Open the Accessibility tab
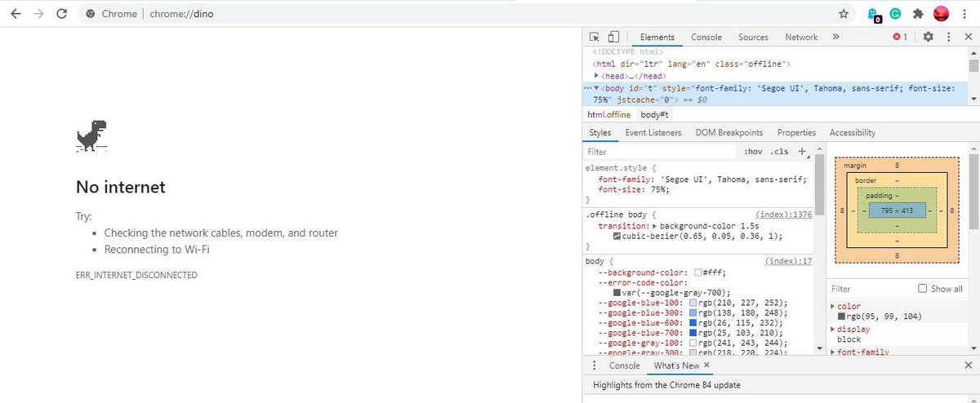980x403 pixels. [x=853, y=132]
